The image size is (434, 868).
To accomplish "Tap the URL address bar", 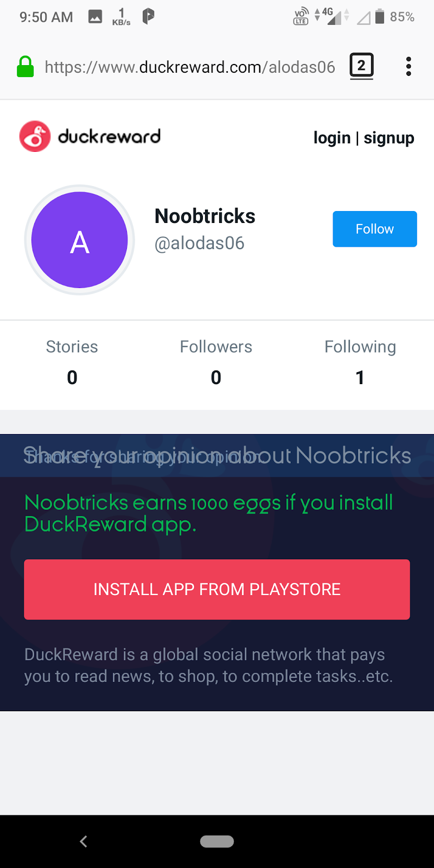I will 190,67.
